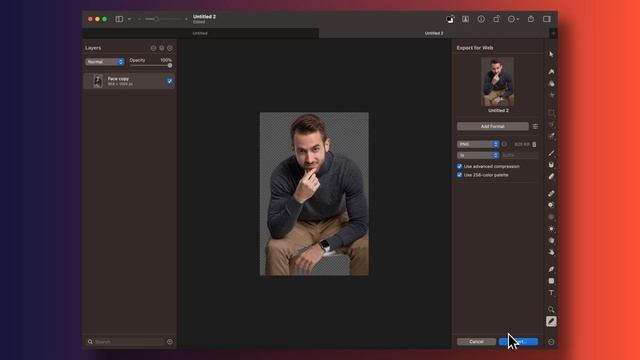640x360 pixels.
Task: Uncheck Use 256-color palette
Action: pyautogui.click(x=460, y=175)
